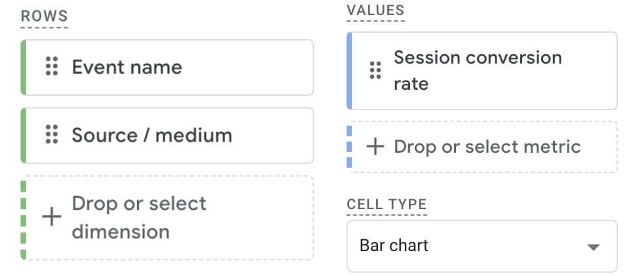Click the drag handle beside Event name
Screen dimensions: 644x276
tap(52, 67)
